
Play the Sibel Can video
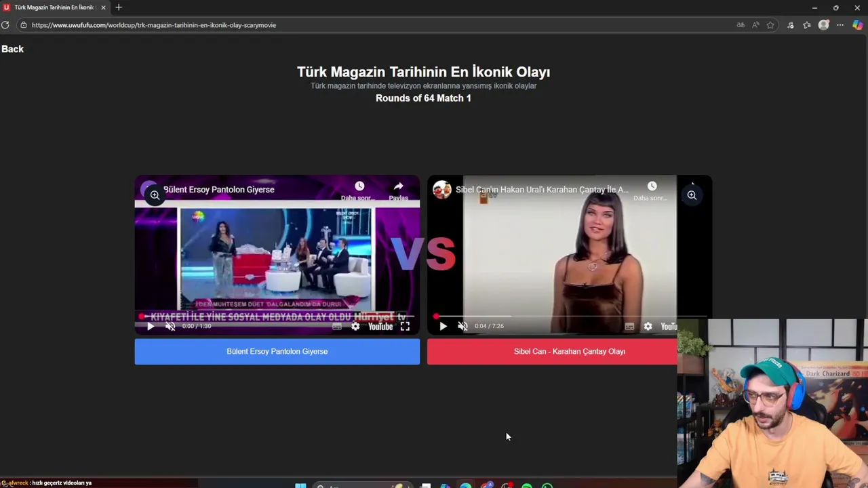(443, 326)
